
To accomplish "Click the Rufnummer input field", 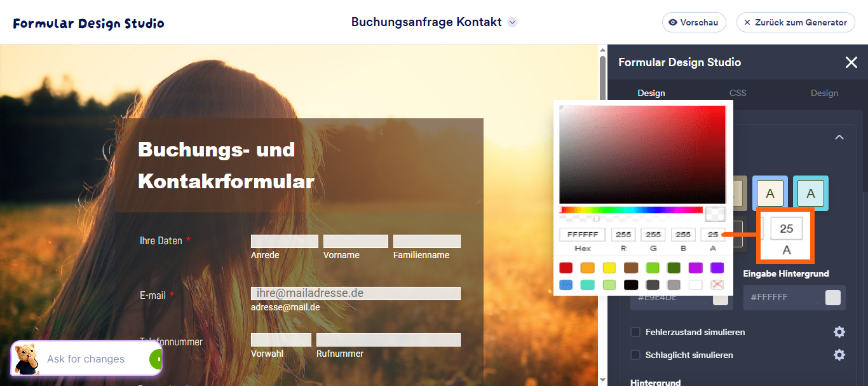I will (388, 340).
